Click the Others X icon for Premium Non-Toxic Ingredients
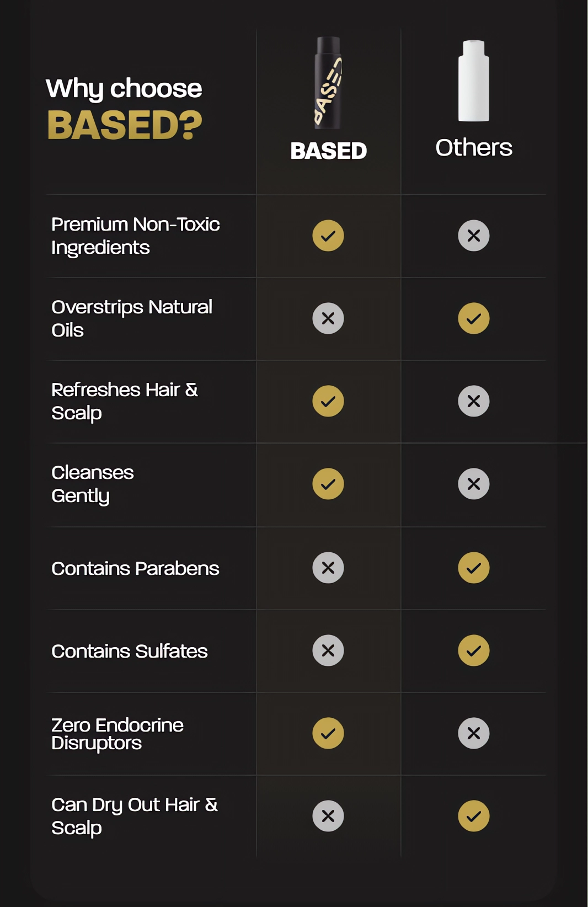The image size is (588, 907). click(x=474, y=236)
